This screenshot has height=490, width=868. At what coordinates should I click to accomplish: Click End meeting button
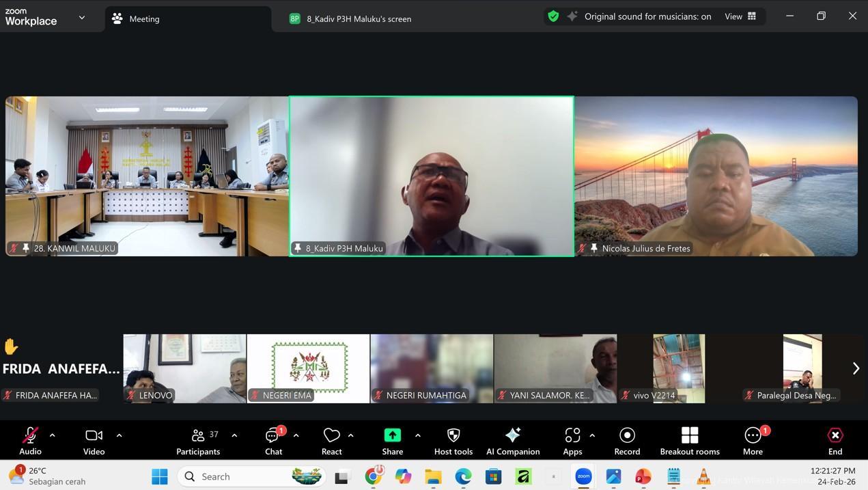(x=835, y=441)
